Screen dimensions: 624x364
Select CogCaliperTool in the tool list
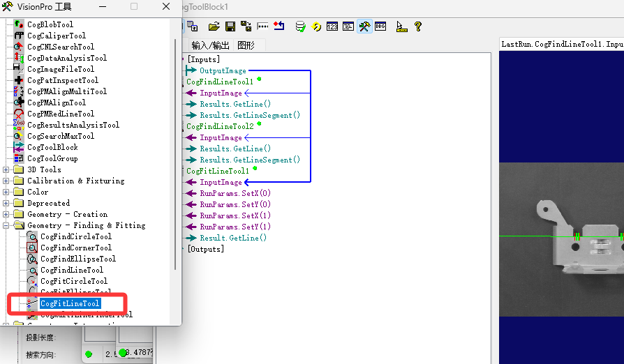(57, 36)
